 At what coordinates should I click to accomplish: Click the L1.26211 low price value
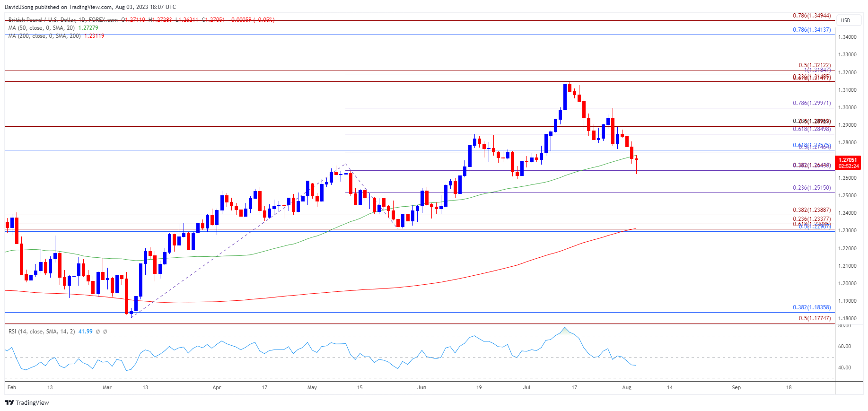(187, 20)
